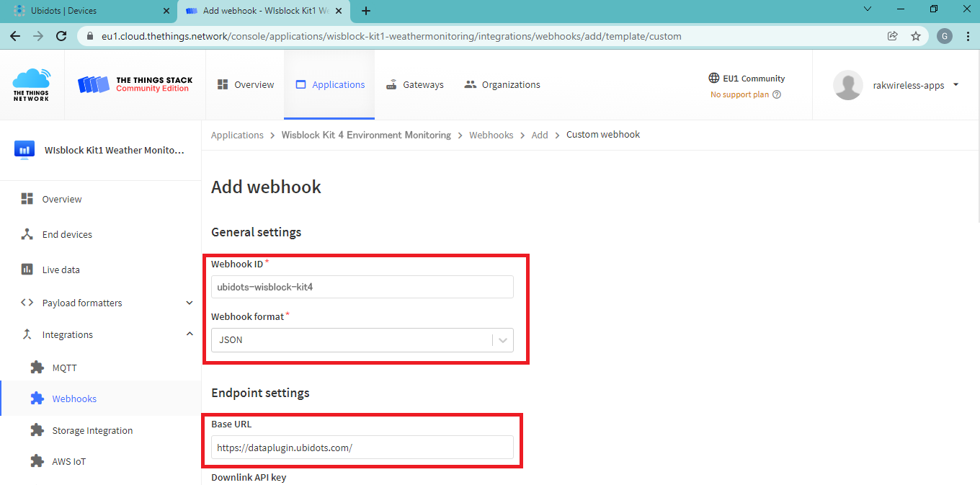Image resolution: width=980 pixels, height=485 pixels.
Task: Click the AWS IoT puzzle icon
Action: (x=37, y=461)
